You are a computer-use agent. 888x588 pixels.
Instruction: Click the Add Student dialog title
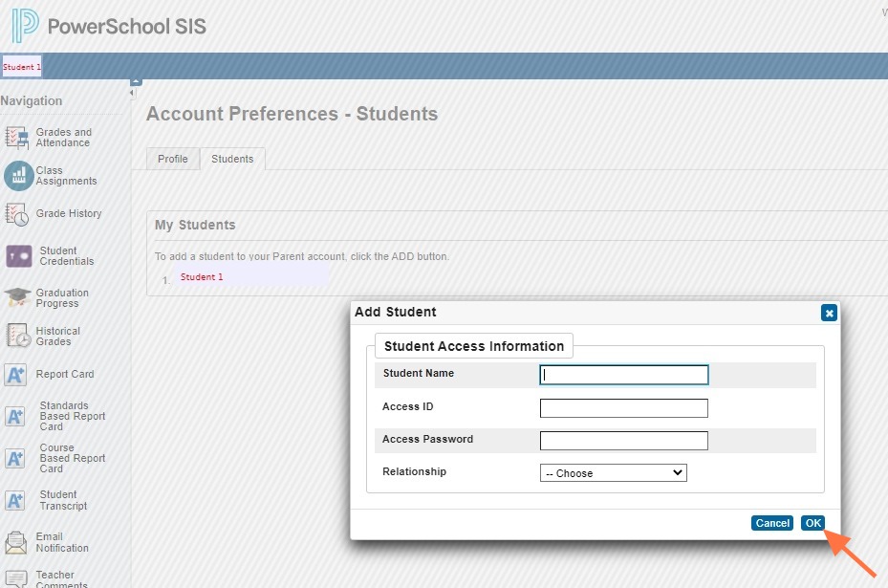point(396,312)
